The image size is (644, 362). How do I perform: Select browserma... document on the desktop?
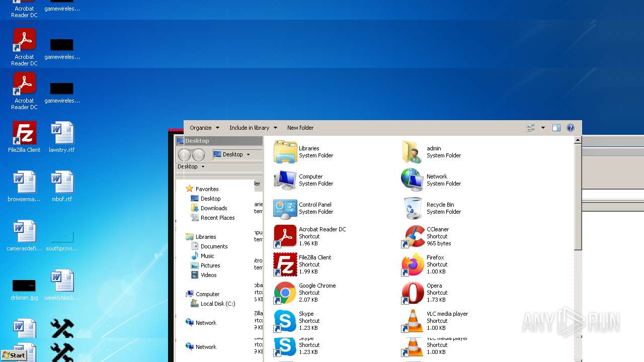pos(24,186)
